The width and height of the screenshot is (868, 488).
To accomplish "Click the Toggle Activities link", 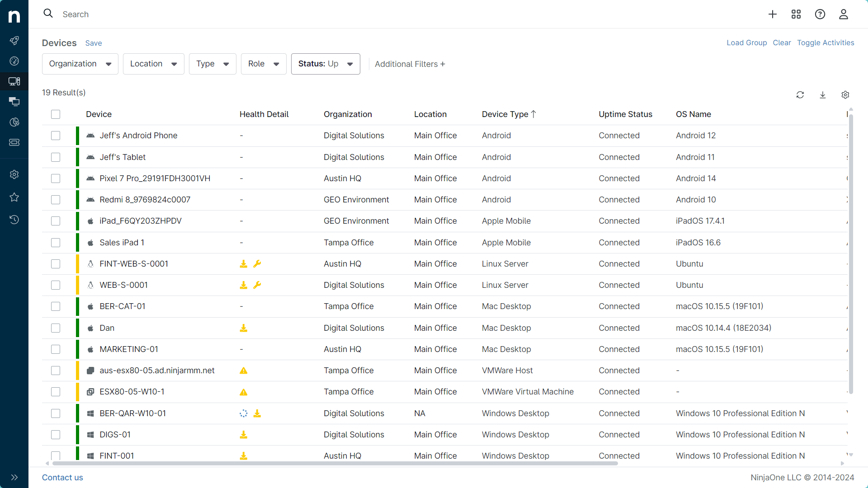I will [x=825, y=42].
